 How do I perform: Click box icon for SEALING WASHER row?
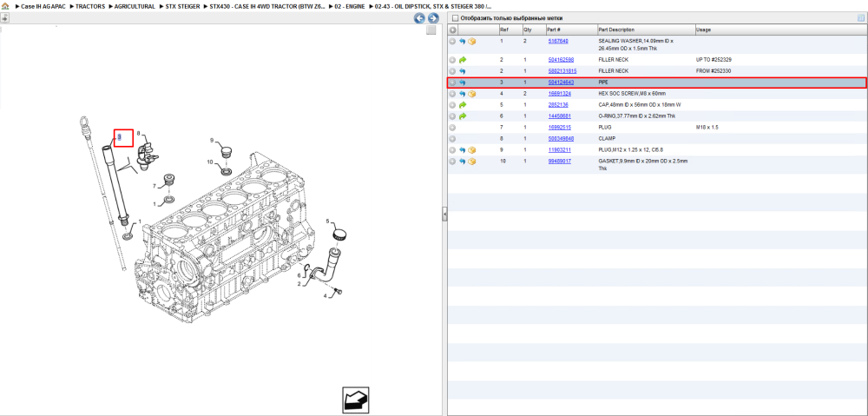(x=472, y=42)
